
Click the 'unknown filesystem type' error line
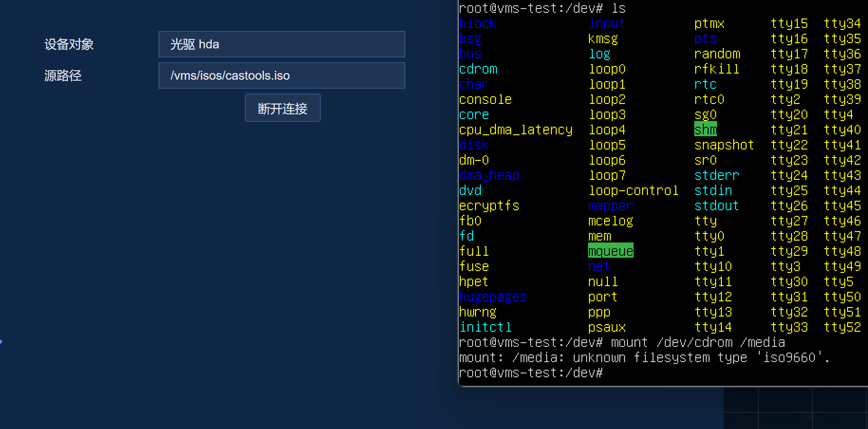click(644, 357)
